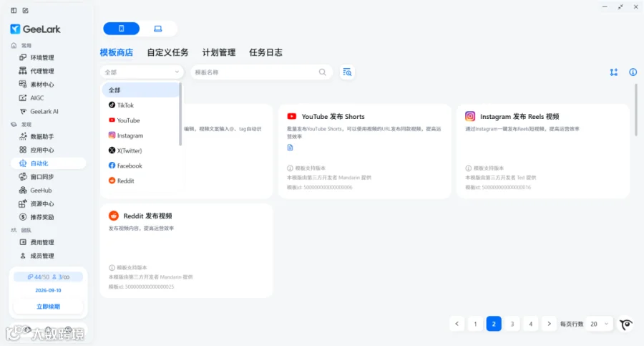Image resolution: width=644 pixels, height=346 pixels.
Task: Open AIGC in sidebar
Action: coord(37,98)
